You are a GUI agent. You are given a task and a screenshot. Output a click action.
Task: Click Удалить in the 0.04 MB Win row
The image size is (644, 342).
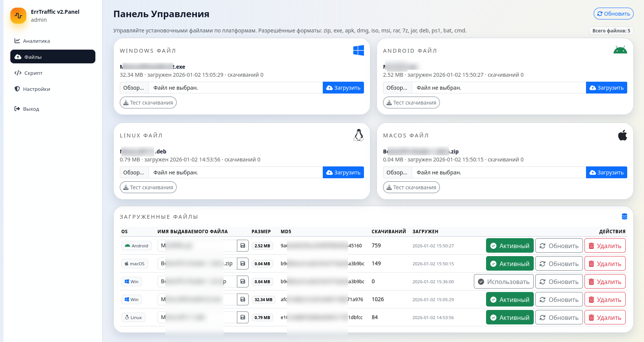(x=605, y=282)
